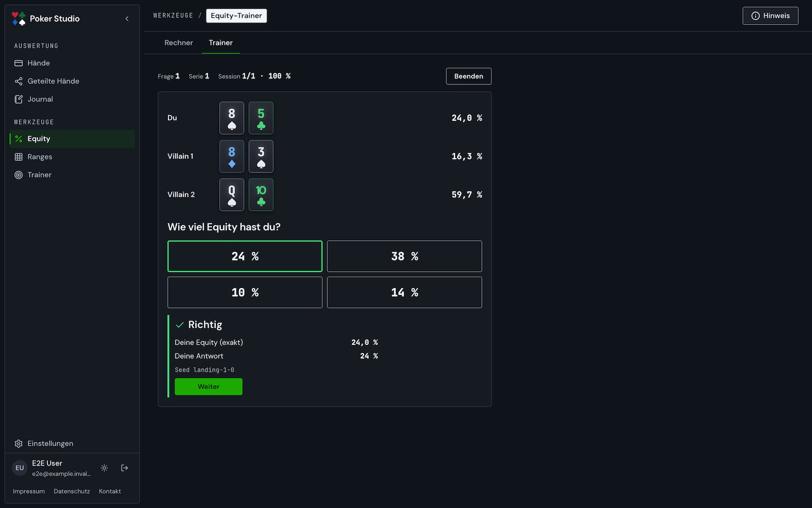Open the Hinweis info button

pos(770,16)
